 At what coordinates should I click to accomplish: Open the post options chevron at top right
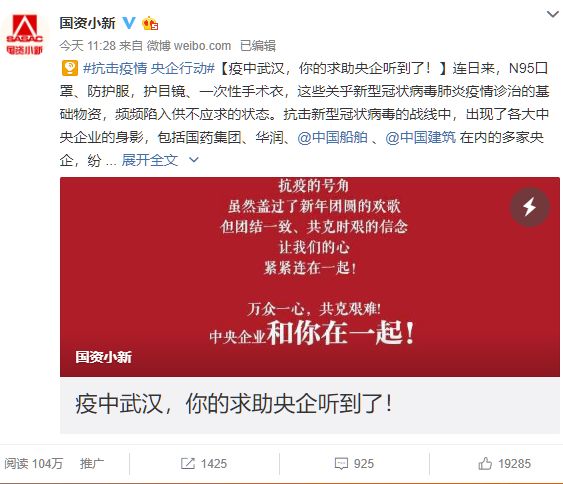tap(552, 14)
